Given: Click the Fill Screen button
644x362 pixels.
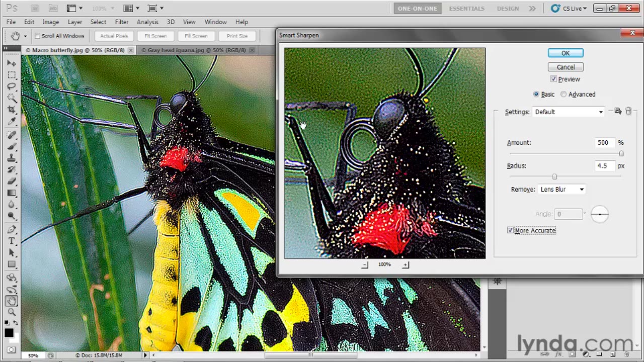Looking at the screenshot, I should (x=196, y=36).
